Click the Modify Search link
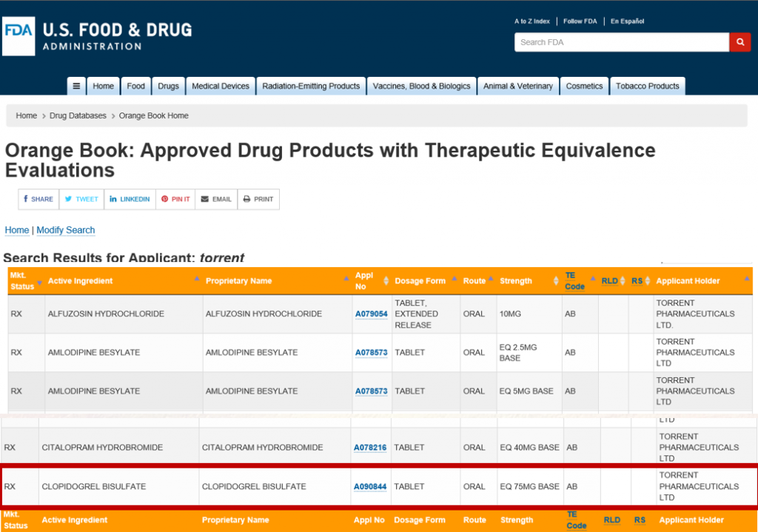Screen dimensions: 758x532 point(66,230)
